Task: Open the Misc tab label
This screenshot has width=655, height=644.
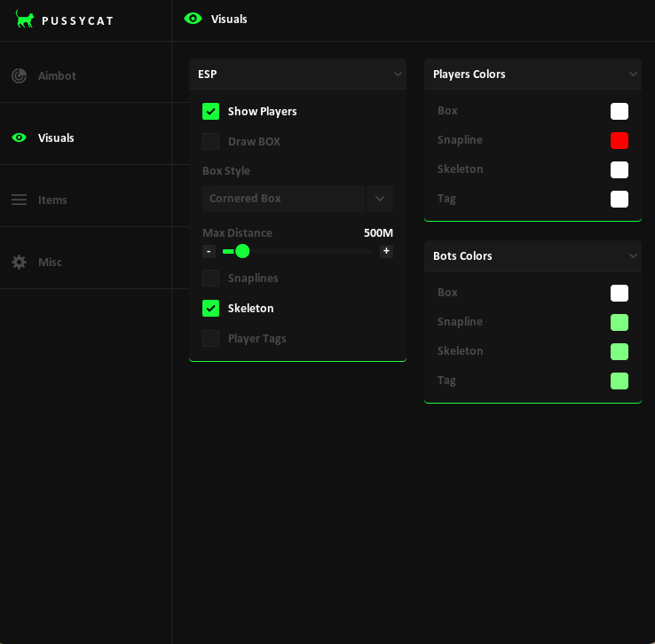Action: (50, 262)
